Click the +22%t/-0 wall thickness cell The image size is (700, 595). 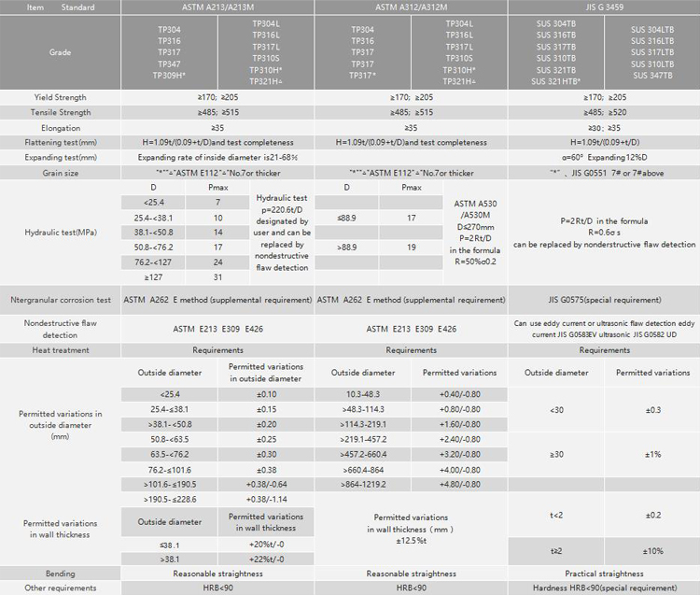(266, 560)
